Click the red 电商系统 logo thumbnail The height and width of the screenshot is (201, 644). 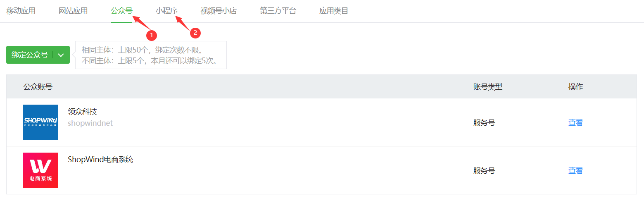(40, 170)
